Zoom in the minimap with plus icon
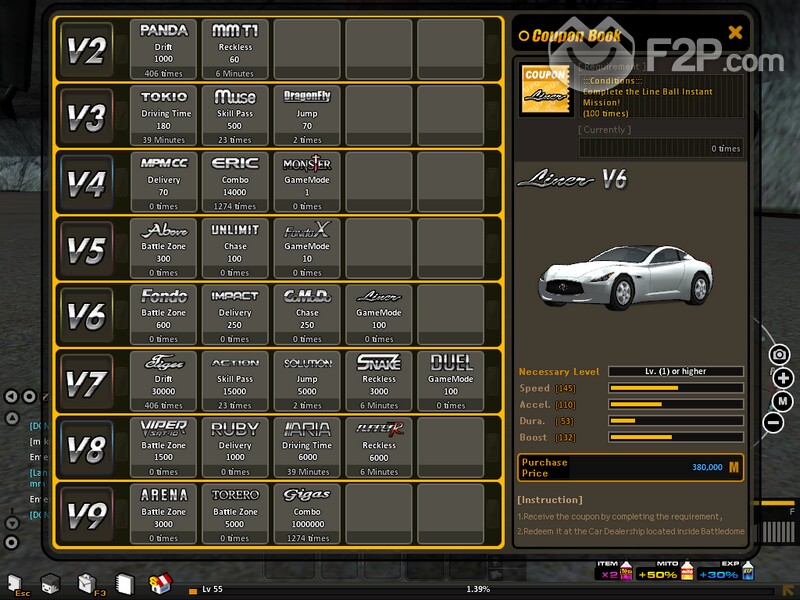This screenshot has height=600, width=800. click(782, 378)
